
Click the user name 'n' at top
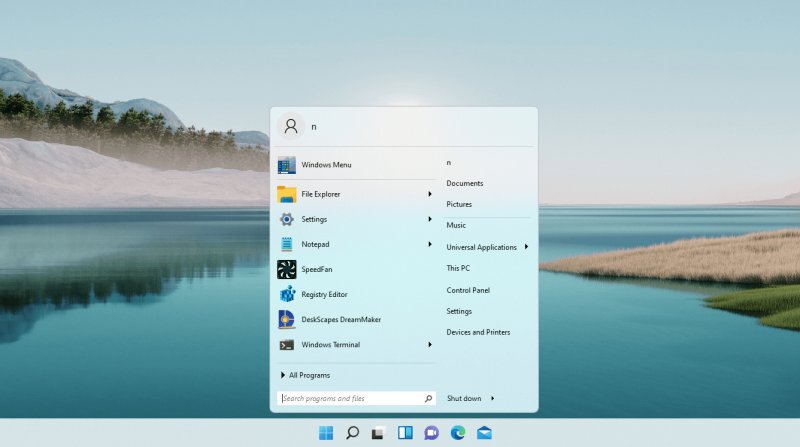(x=314, y=127)
